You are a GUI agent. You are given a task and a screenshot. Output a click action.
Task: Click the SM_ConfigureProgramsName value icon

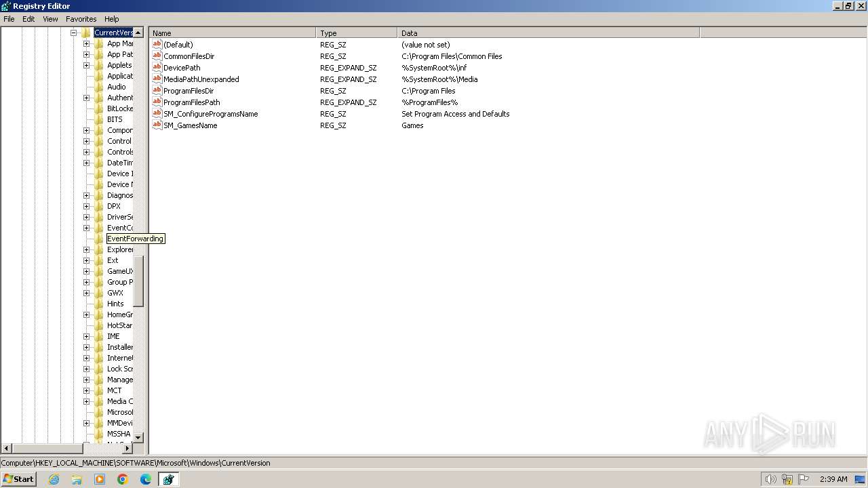(157, 114)
